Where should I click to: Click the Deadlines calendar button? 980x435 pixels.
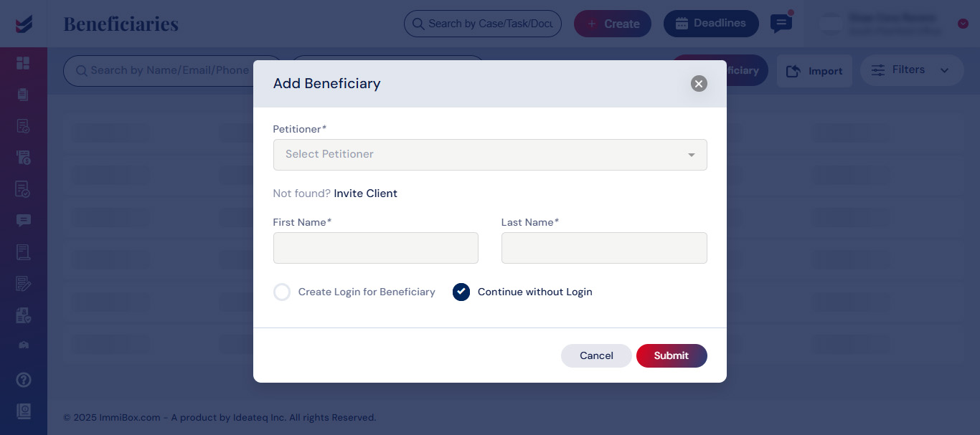pos(711,24)
